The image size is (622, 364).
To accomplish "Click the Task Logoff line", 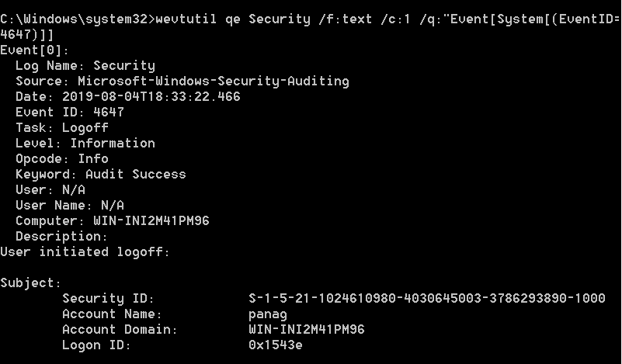I will pos(61,128).
